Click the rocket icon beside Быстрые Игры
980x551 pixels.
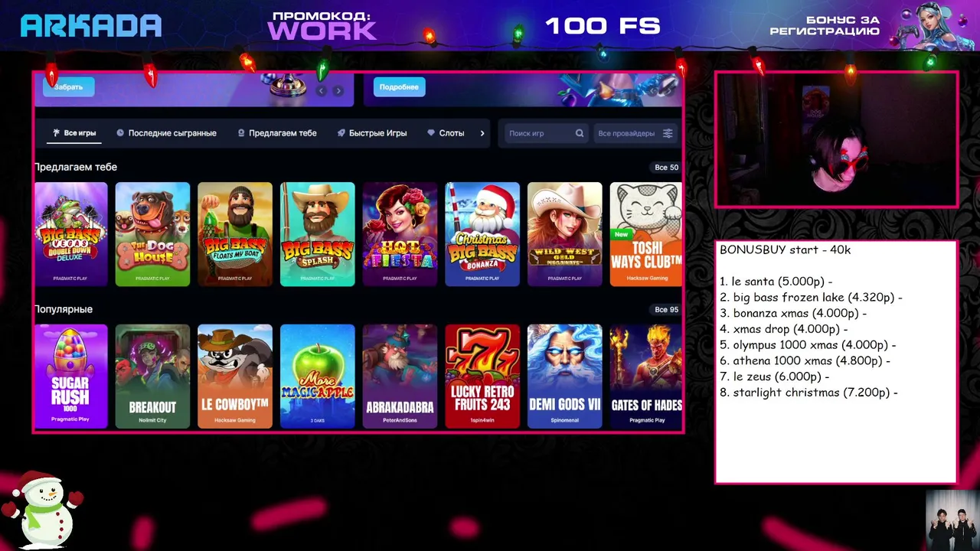(x=341, y=133)
